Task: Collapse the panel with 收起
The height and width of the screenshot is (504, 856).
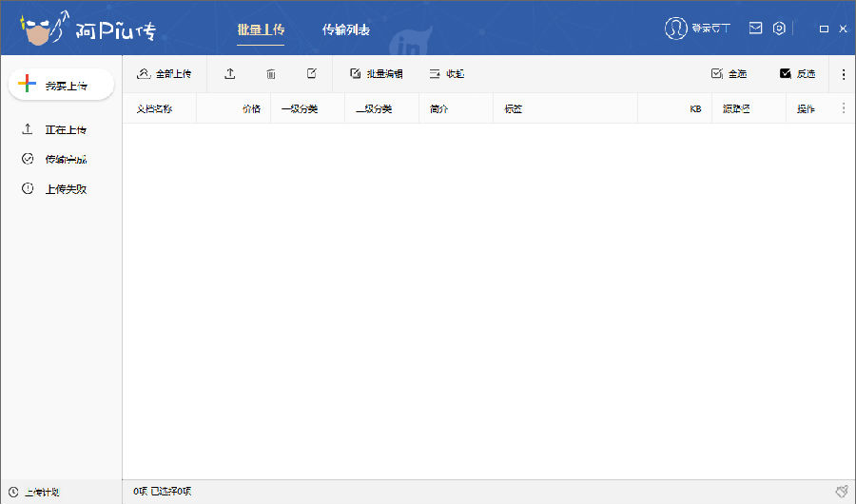Action: point(446,73)
